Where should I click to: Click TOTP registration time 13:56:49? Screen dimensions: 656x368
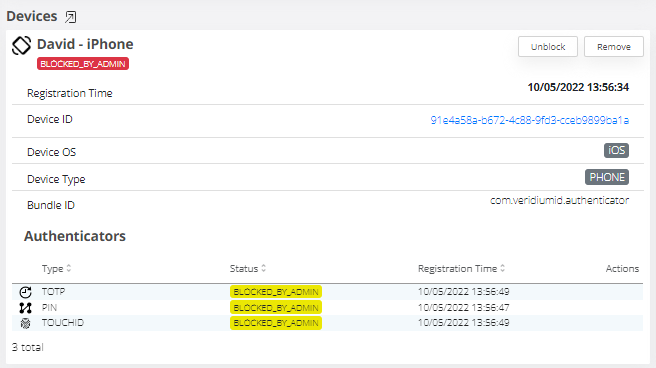[464, 291]
